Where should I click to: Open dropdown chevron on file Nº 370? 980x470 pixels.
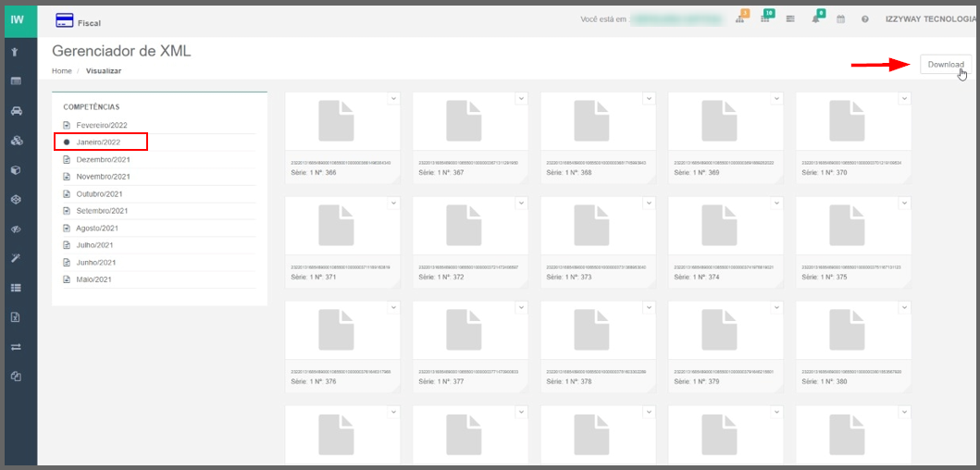point(903,98)
